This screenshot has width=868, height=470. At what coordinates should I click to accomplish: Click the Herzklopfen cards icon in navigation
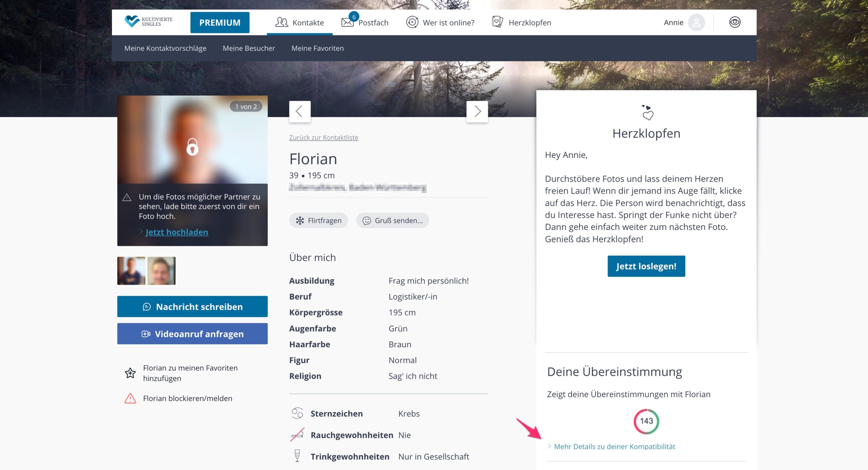(x=497, y=22)
